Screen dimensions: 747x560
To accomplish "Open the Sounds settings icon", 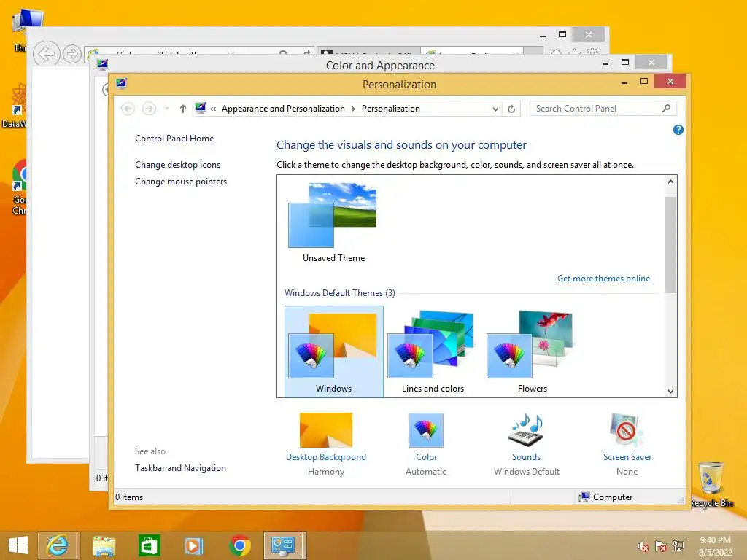I will pos(526,429).
